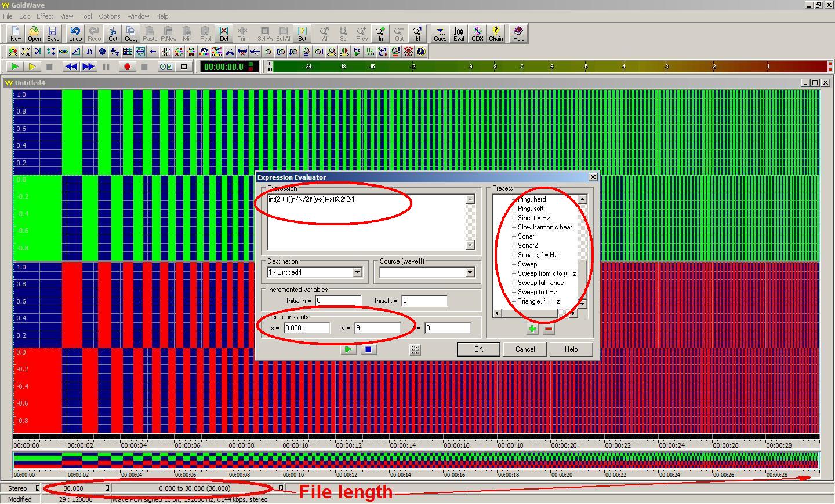The width and height of the screenshot is (835, 504).
Task: Click the Chain toolbar button
Action: click(496, 34)
